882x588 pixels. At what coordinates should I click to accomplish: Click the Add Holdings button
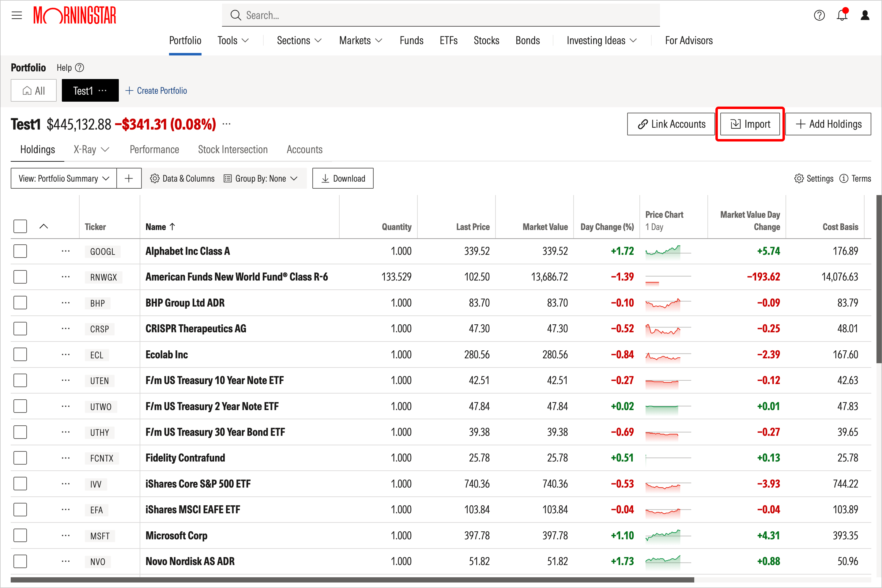[x=828, y=124]
